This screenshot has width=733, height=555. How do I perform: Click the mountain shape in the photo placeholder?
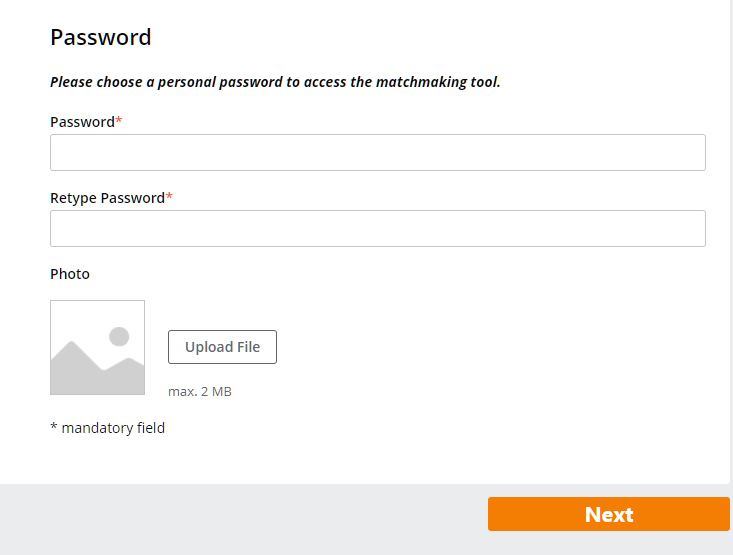pos(80,368)
